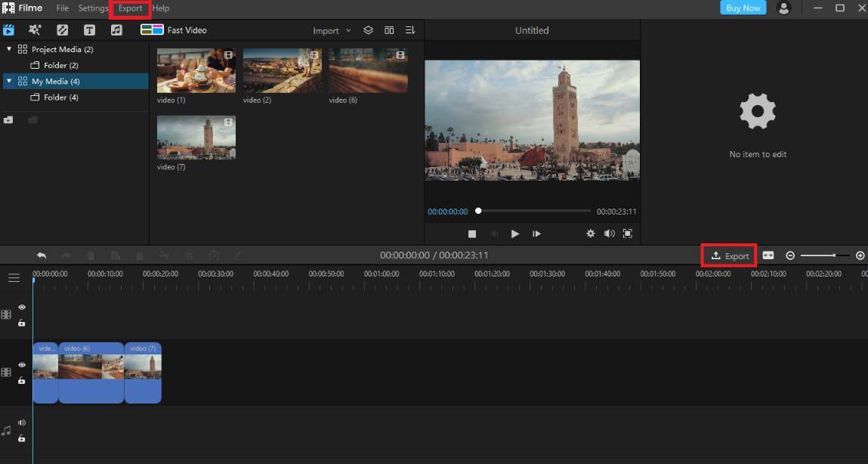Click the Buy Now button
This screenshot has width=868, height=464.
(743, 8)
